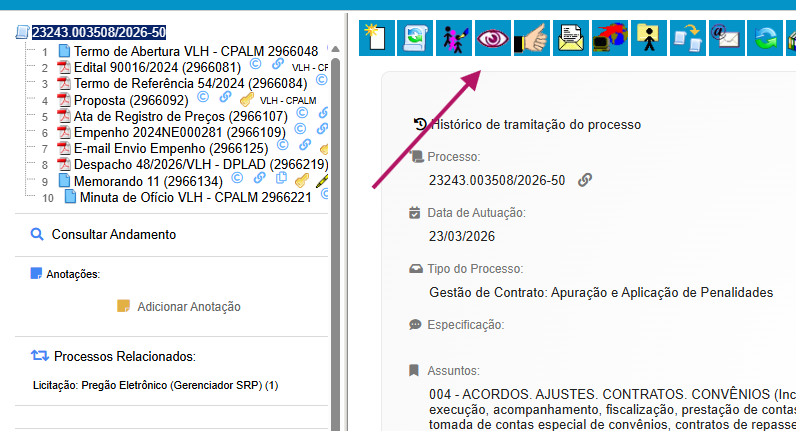Click the Duplicar Processo icon

pos(688,38)
